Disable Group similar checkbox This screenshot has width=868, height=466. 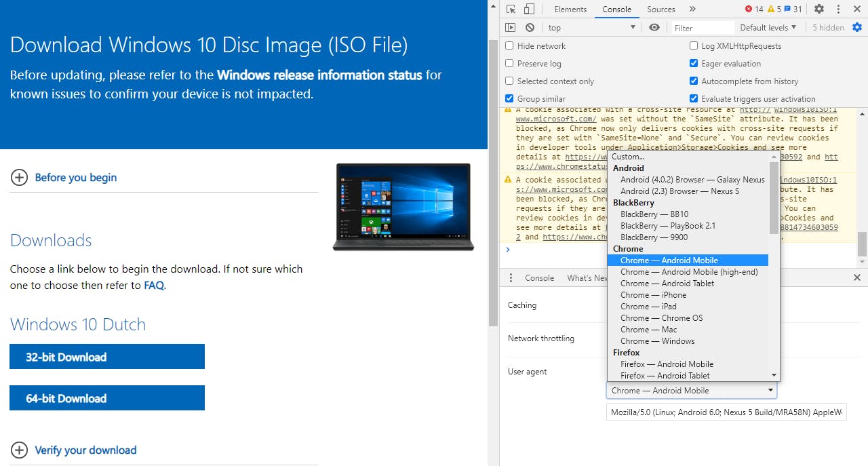[509, 98]
